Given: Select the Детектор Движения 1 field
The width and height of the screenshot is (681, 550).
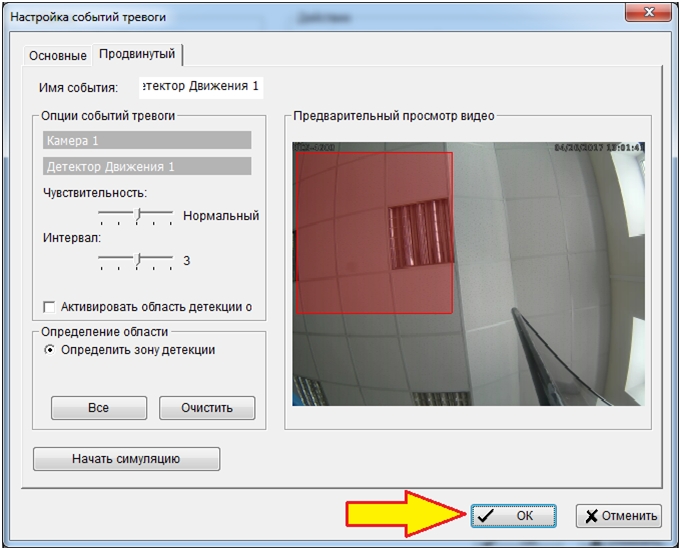Looking at the screenshot, I should pyautogui.click(x=147, y=166).
